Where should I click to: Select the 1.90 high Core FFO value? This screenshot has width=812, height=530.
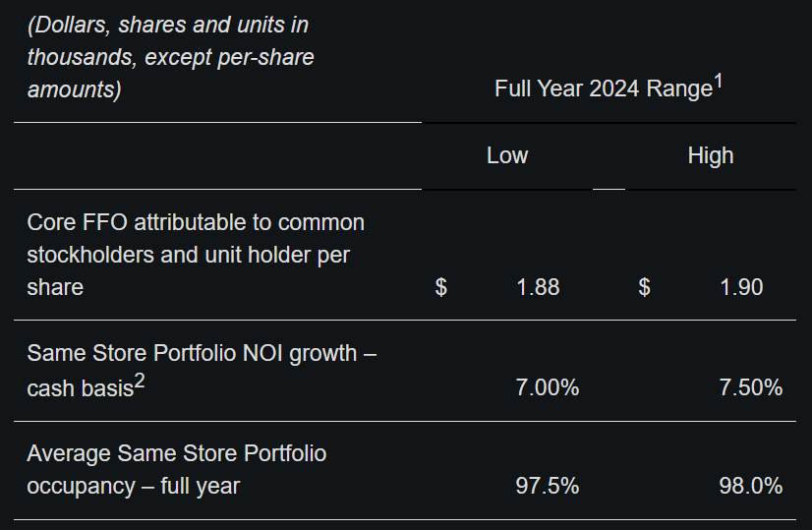pos(741,287)
